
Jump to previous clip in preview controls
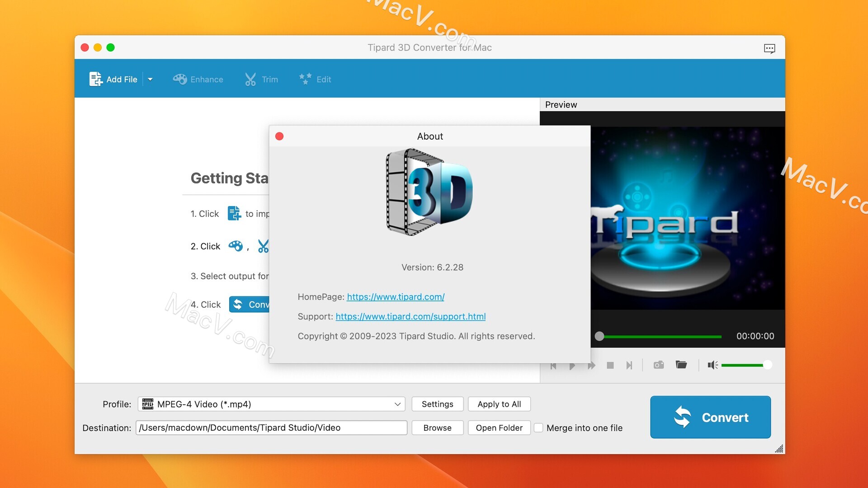(x=553, y=365)
